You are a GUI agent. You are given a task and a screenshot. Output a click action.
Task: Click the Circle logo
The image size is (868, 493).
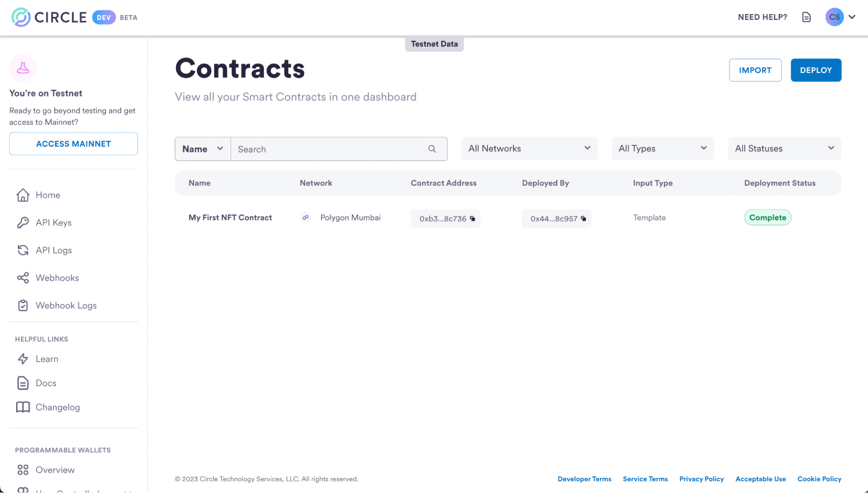coord(49,17)
